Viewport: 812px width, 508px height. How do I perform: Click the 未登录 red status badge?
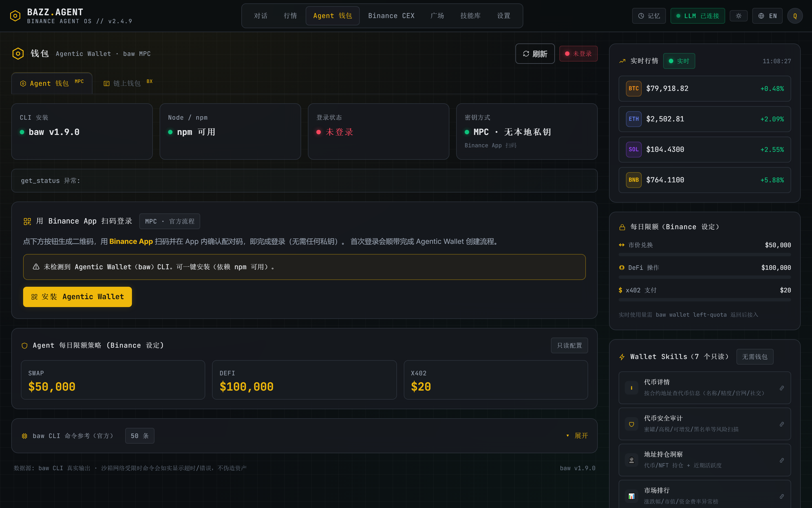(578, 54)
